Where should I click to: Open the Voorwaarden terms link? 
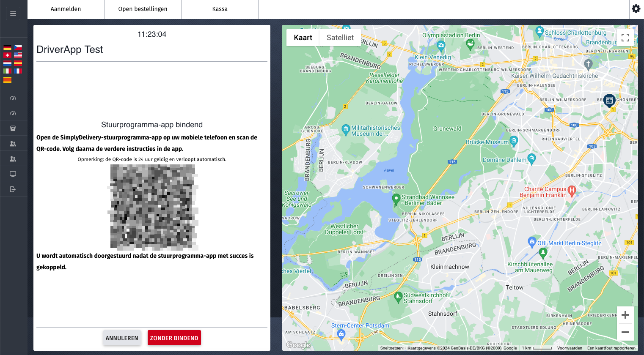[570, 348]
